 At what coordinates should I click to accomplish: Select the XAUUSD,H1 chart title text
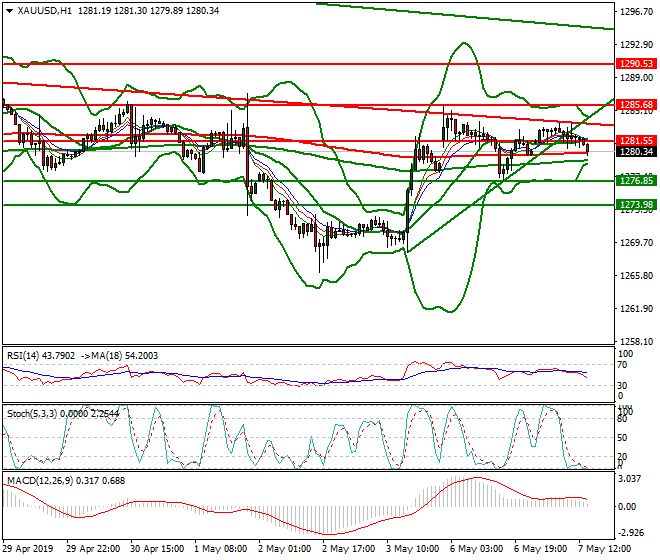(45, 11)
